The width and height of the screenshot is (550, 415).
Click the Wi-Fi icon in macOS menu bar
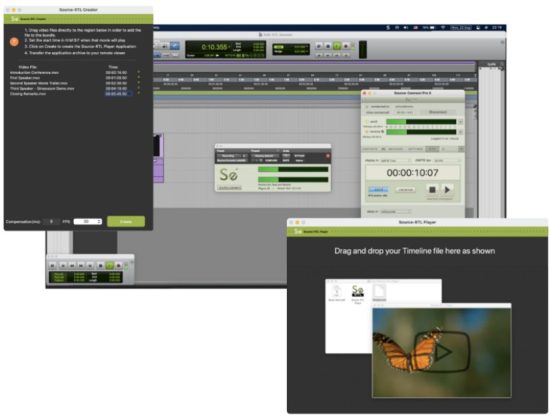[x=443, y=27]
